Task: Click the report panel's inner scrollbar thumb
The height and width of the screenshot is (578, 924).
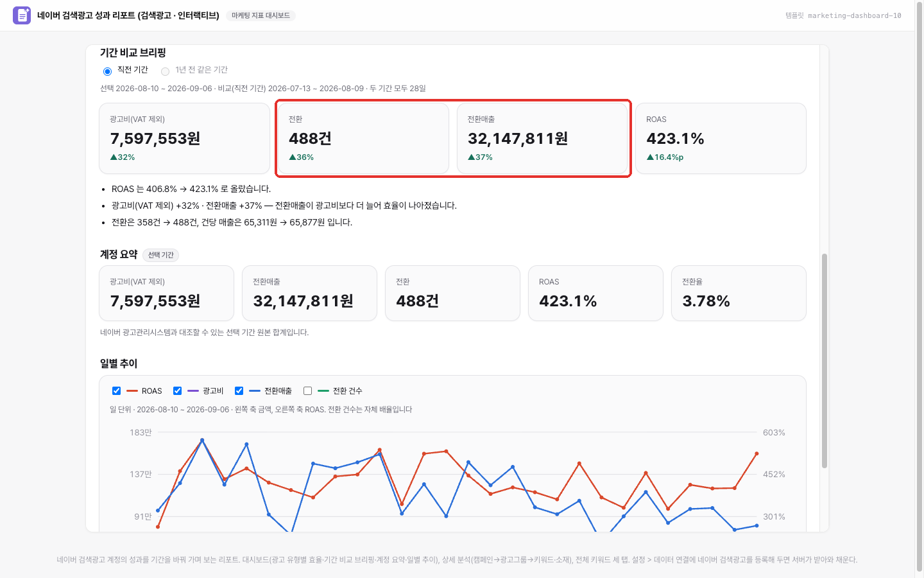Action: coord(825,361)
